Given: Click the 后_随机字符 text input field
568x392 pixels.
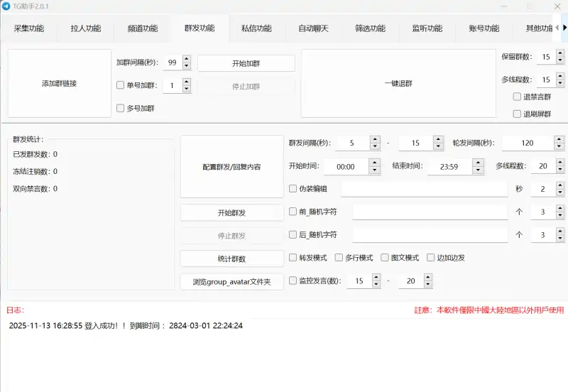Looking at the screenshot, I should 430,235.
